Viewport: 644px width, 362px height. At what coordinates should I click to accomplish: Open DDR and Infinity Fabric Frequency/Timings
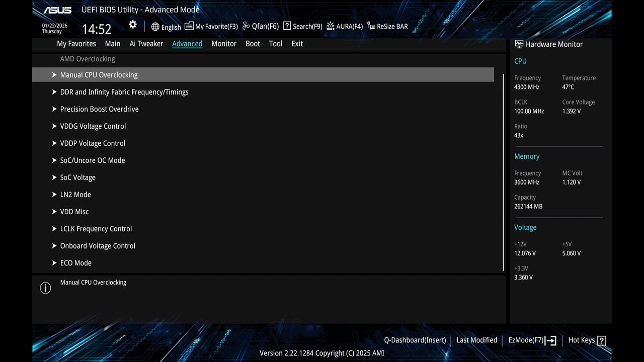pos(124,92)
